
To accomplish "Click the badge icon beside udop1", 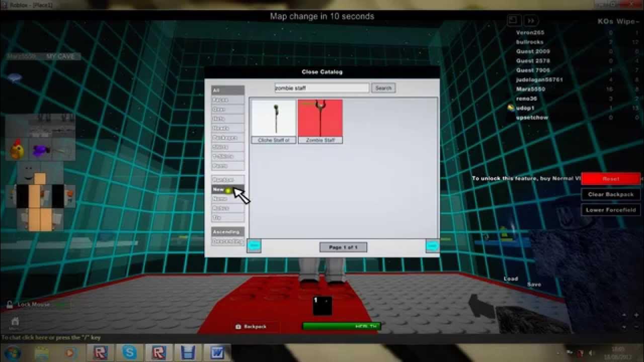I will click(x=511, y=108).
